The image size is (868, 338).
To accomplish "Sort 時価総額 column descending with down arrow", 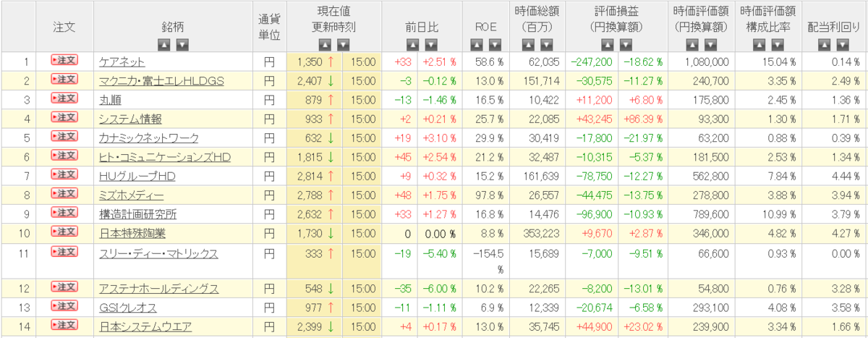I will (x=548, y=45).
